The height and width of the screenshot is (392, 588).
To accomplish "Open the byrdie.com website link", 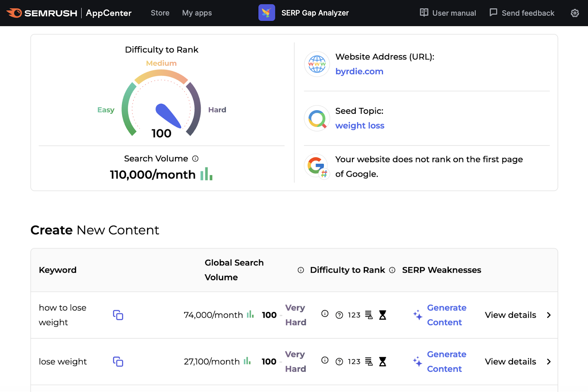I will (x=359, y=71).
